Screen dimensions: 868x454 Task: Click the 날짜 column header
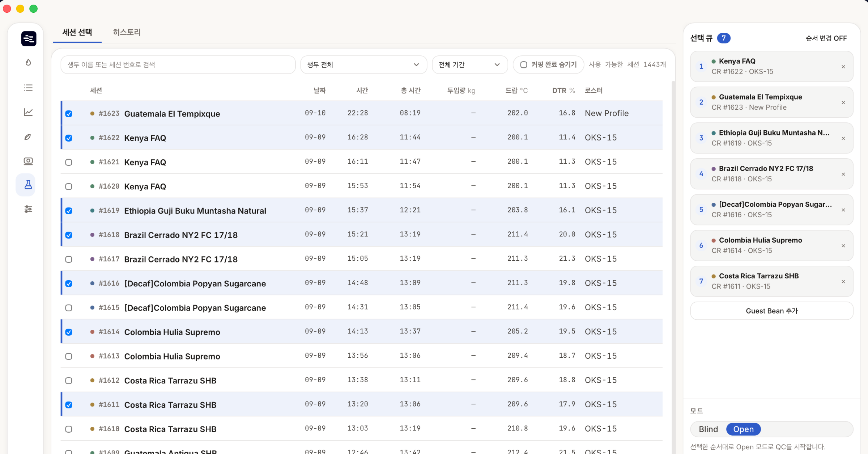tap(319, 91)
